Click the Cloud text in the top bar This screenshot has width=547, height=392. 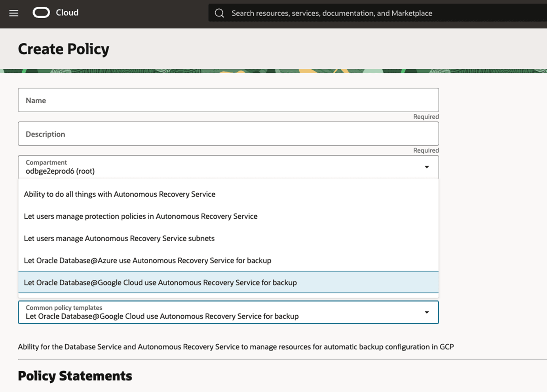pos(67,13)
